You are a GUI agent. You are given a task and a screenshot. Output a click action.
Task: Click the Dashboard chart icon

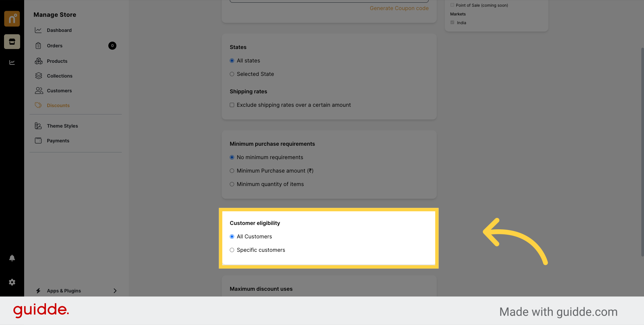(38, 30)
